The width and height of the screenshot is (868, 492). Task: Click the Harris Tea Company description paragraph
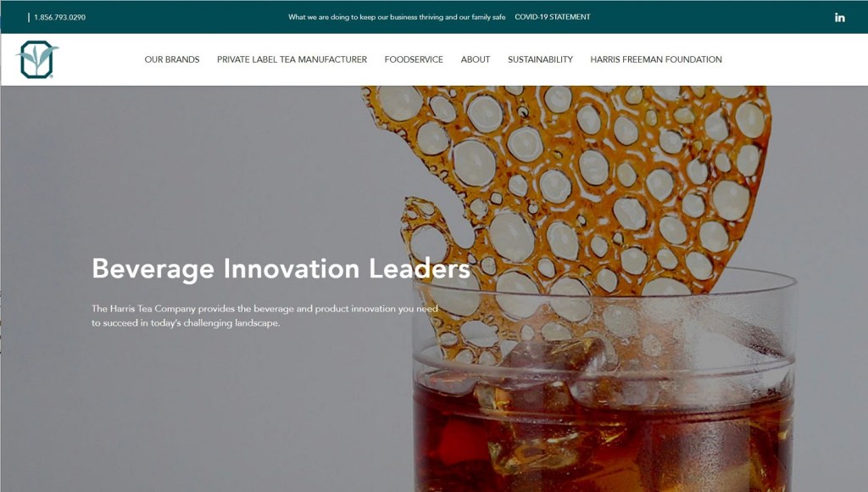[264, 316]
